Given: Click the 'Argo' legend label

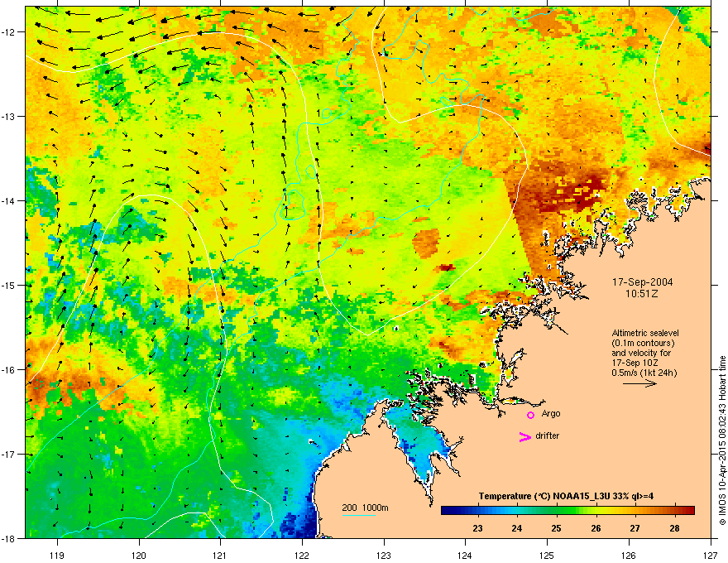Looking at the screenshot, I should click(551, 413).
